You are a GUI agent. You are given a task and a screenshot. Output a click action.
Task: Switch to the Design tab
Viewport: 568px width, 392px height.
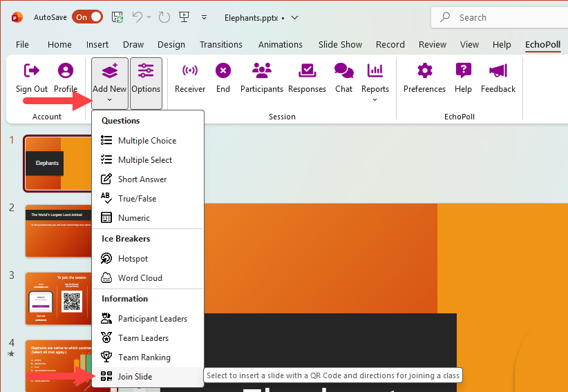(171, 45)
